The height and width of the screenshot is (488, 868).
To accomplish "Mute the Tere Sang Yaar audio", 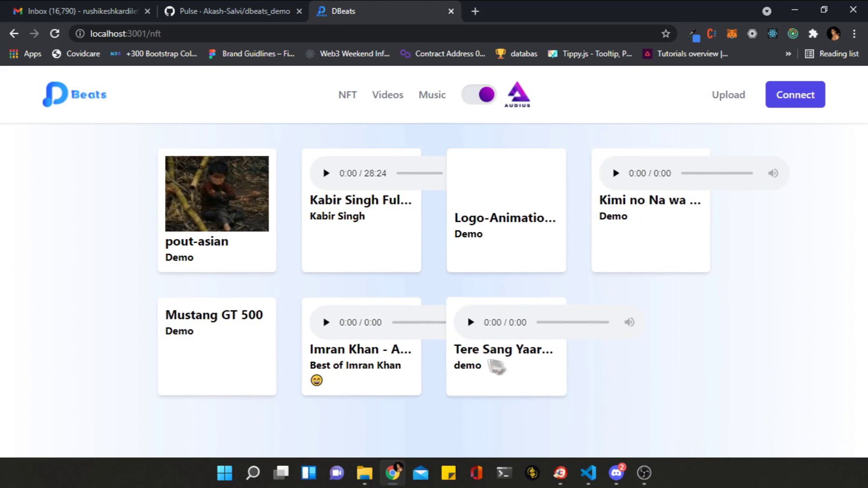I will click(x=629, y=322).
